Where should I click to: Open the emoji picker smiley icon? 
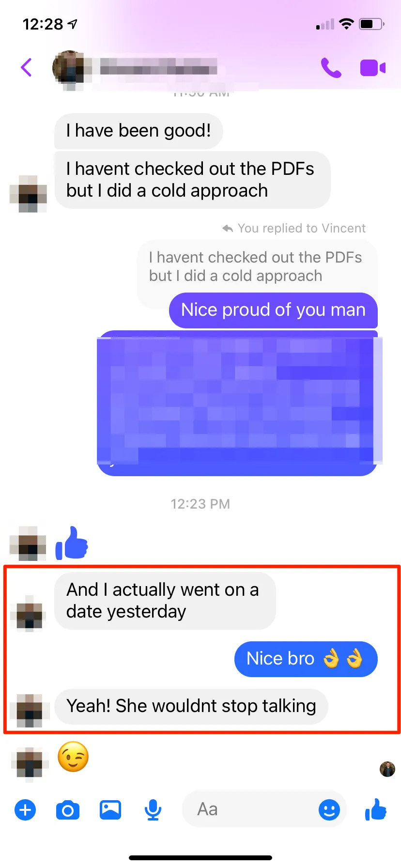click(x=329, y=809)
